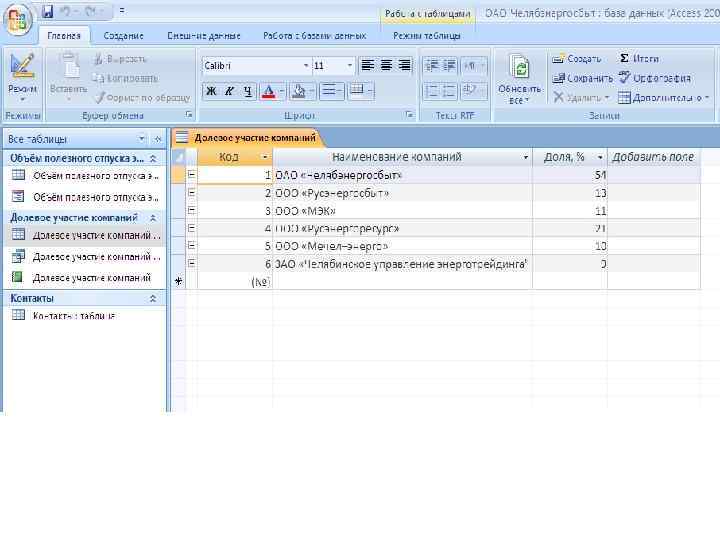Click Добавить поле column header
Image resolution: width=720 pixels, height=540 pixels.
(x=653, y=158)
